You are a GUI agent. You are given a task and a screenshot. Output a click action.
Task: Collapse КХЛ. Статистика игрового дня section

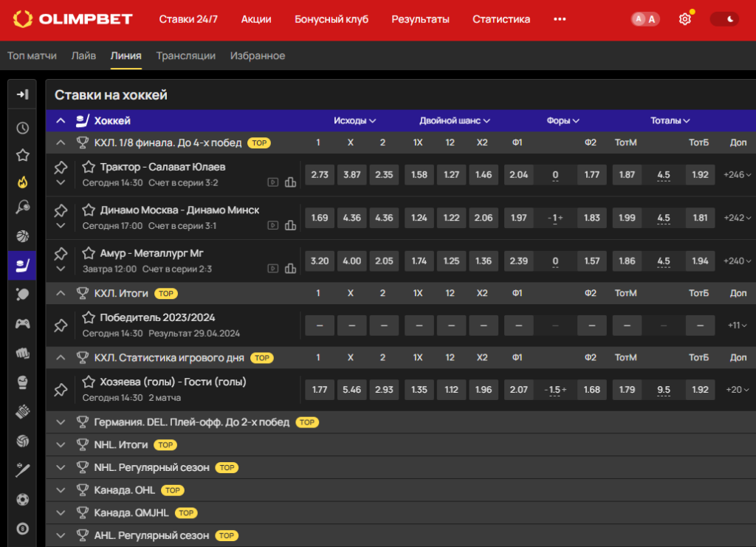point(61,357)
